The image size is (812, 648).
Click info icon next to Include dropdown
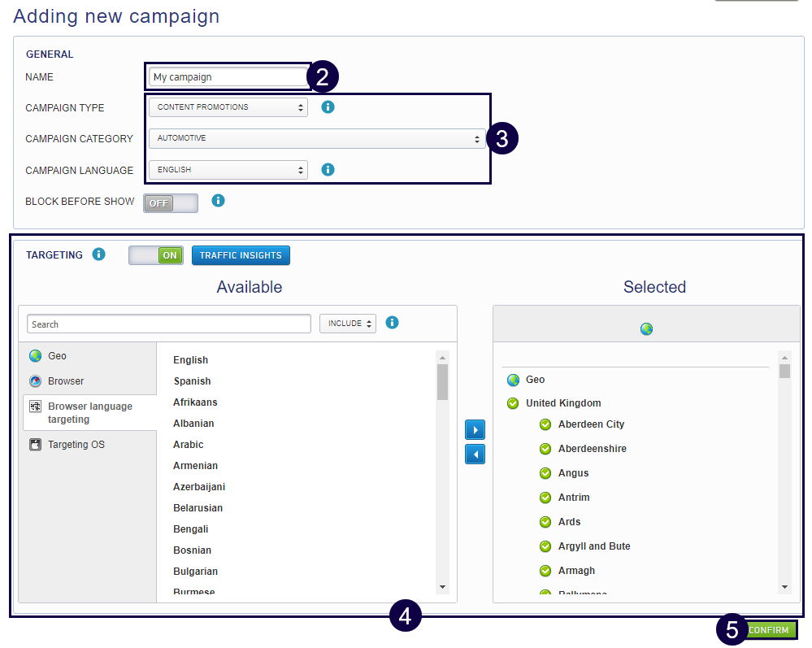(x=392, y=323)
